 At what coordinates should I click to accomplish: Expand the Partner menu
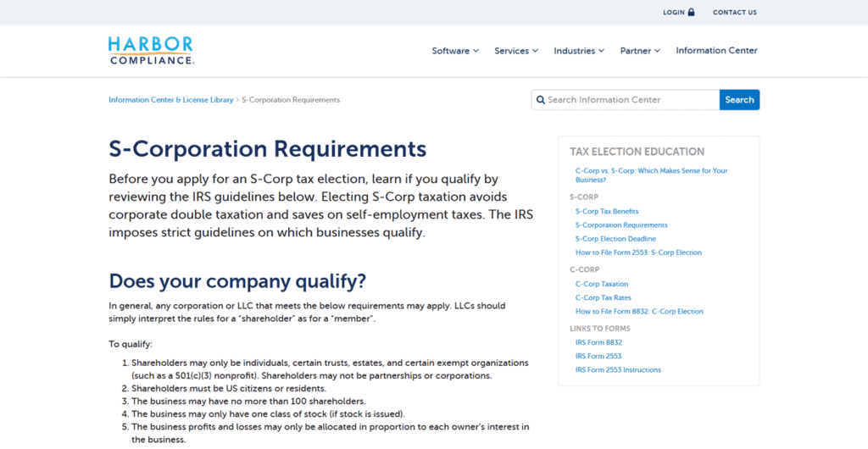click(640, 50)
